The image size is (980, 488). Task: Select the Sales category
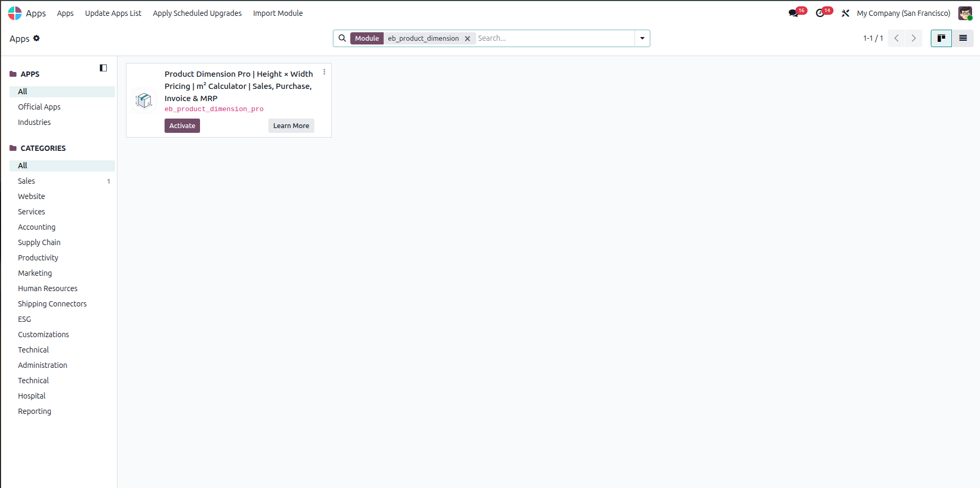[x=62, y=181]
